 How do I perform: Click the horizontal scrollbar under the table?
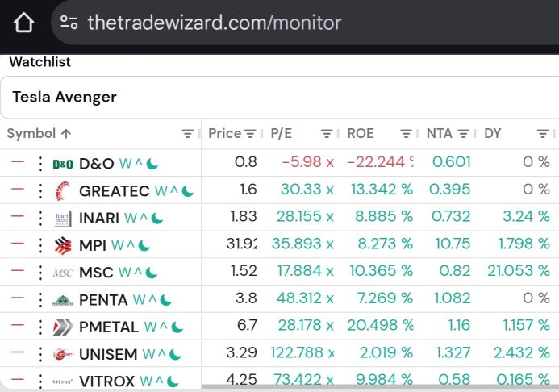pyautogui.click(x=380, y=386)
